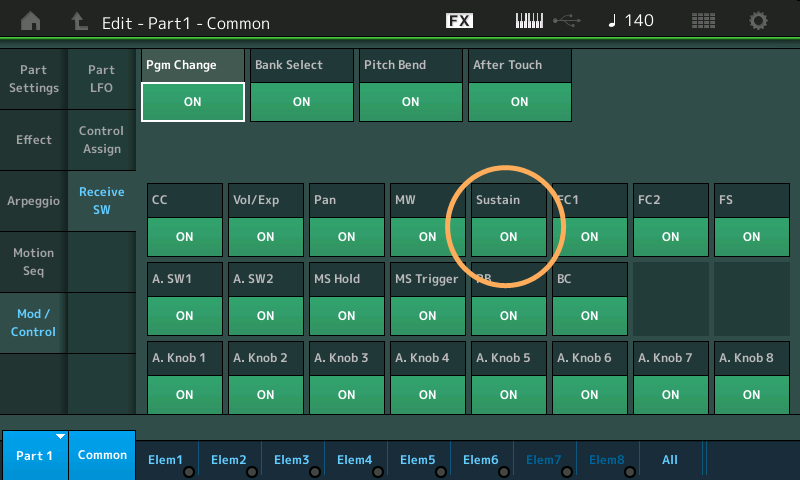800x480 pixels.
Task: Toggle the A. Knob 3 receive switch
Action: coord(346,395)
